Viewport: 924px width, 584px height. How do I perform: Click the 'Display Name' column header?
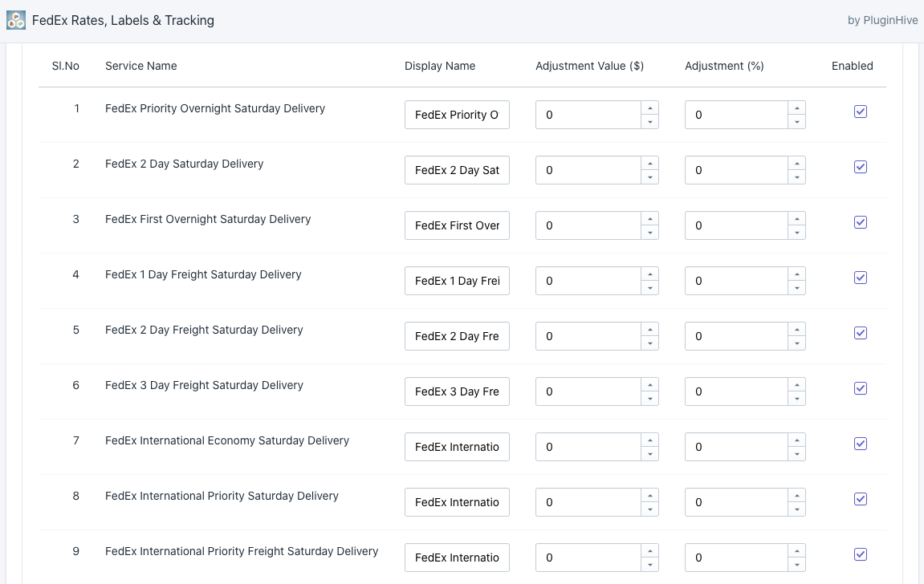(x=440, y=66)
